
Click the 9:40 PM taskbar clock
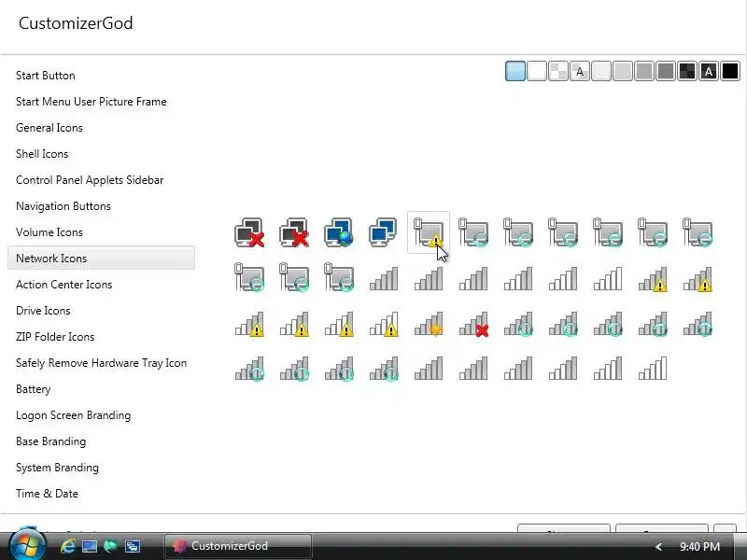[x=699, y=547]
